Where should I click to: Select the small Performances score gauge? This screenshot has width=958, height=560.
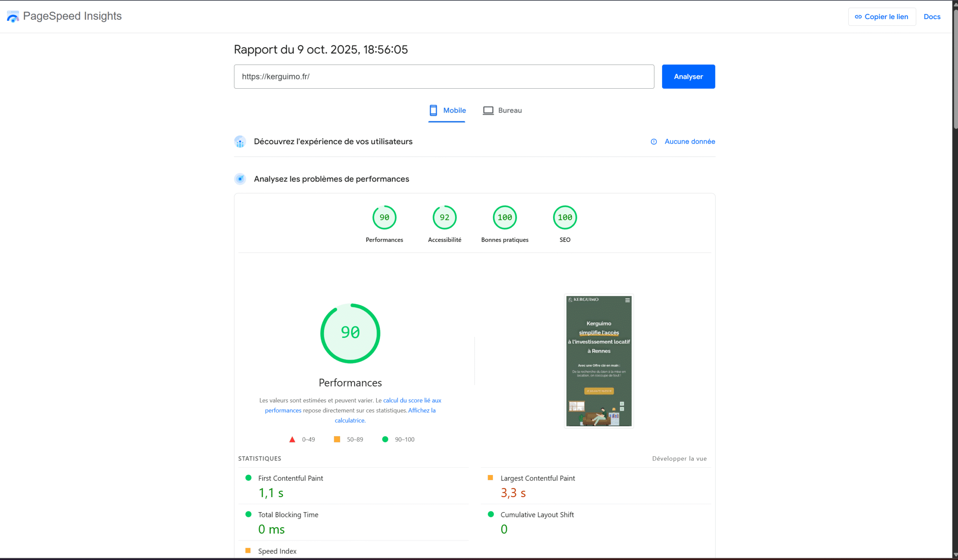point(384,217)
